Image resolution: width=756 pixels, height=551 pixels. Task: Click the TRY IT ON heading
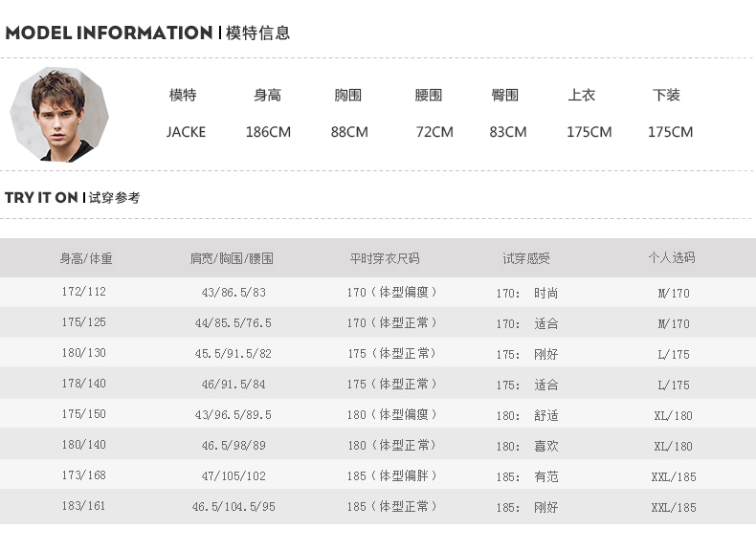pyautogui.click(x=41, y=198)
